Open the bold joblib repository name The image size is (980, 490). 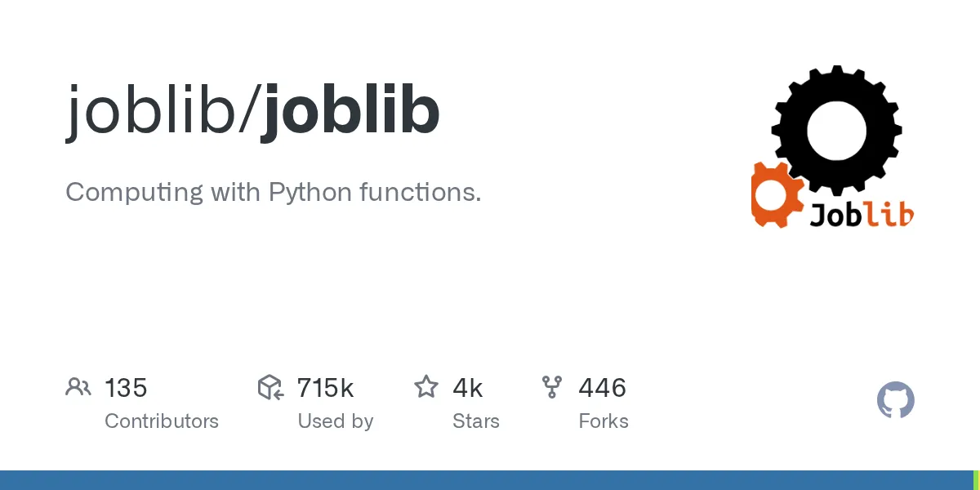(x=350, y=111)
